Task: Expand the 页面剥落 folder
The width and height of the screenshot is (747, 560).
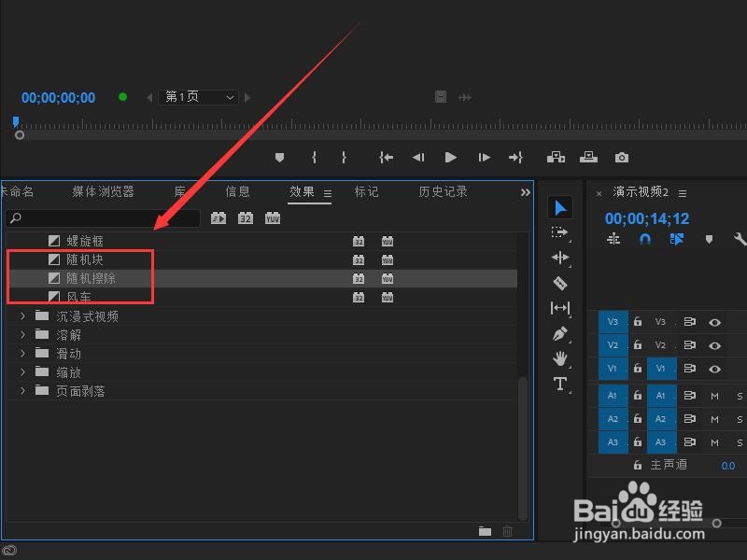Action: [22, 390]
